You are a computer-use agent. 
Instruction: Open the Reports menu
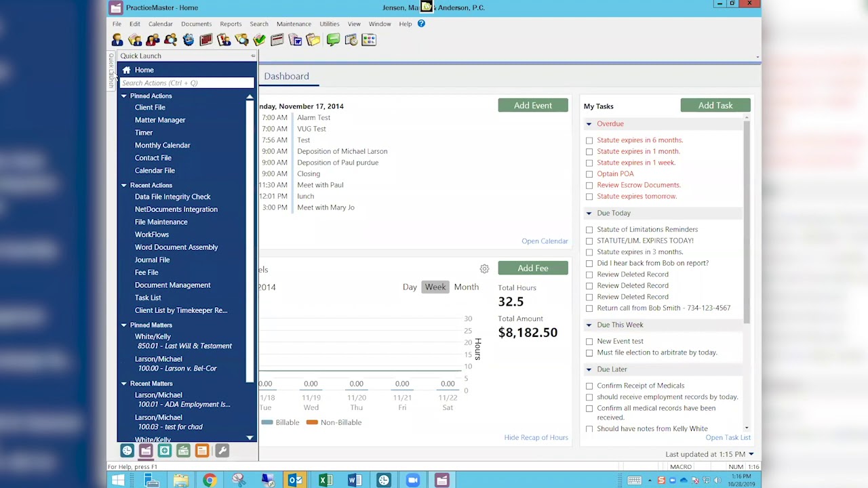coord(231,24)
